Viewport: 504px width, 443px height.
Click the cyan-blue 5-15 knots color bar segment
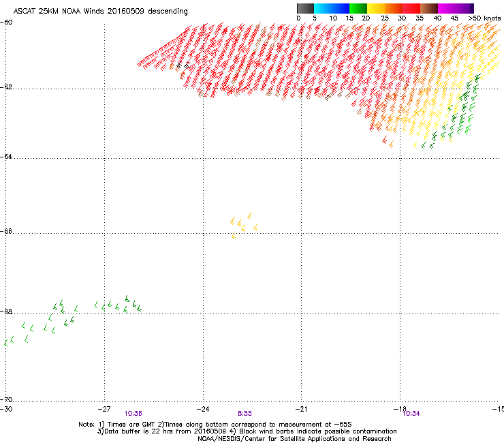[x=332, y=8]
